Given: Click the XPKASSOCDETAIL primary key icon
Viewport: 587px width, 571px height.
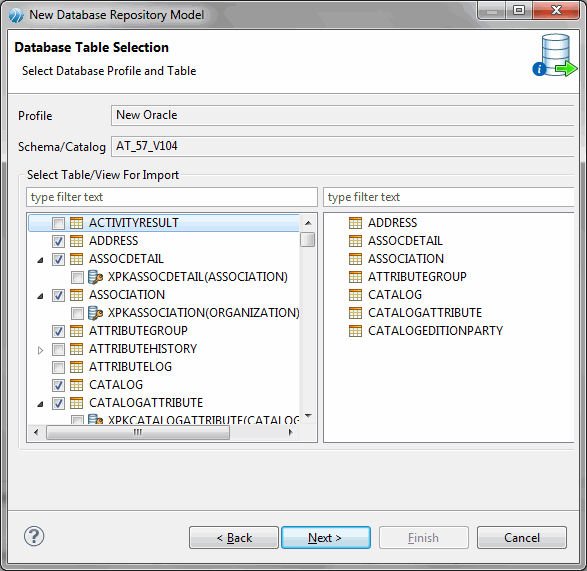Looking at the screenshot, I should [x=95, y=277].
